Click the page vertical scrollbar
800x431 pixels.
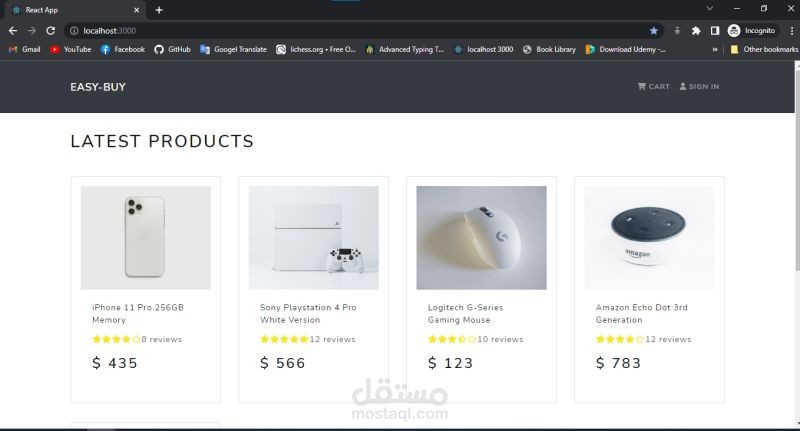[x=797, y=245]
